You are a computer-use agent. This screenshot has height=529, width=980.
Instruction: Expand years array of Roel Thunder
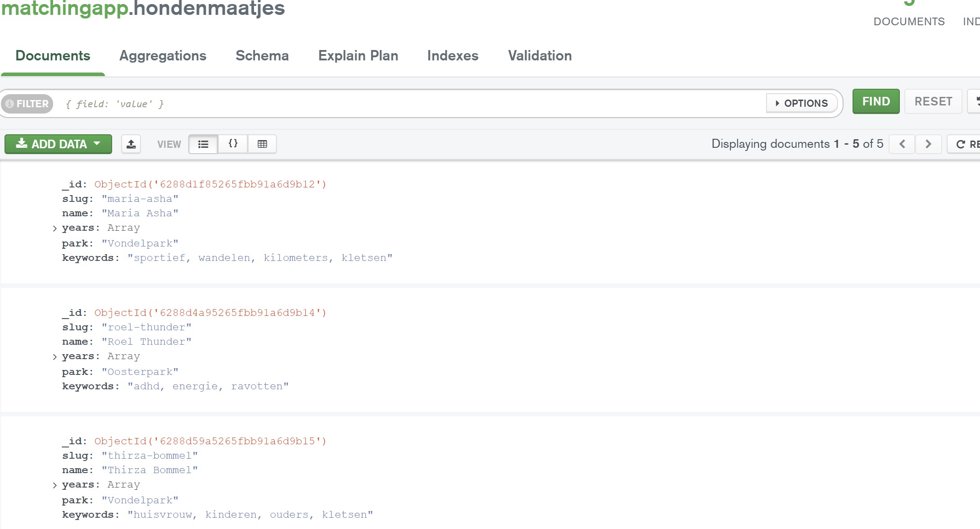[x=54, y=357]
